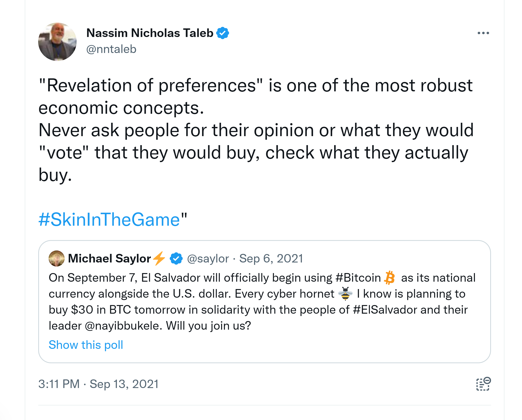Image resolution: width=522 pixels, height=420 pixels.
Task: Expand the 'Show this poll' link
Action: (x=86, y=344)
